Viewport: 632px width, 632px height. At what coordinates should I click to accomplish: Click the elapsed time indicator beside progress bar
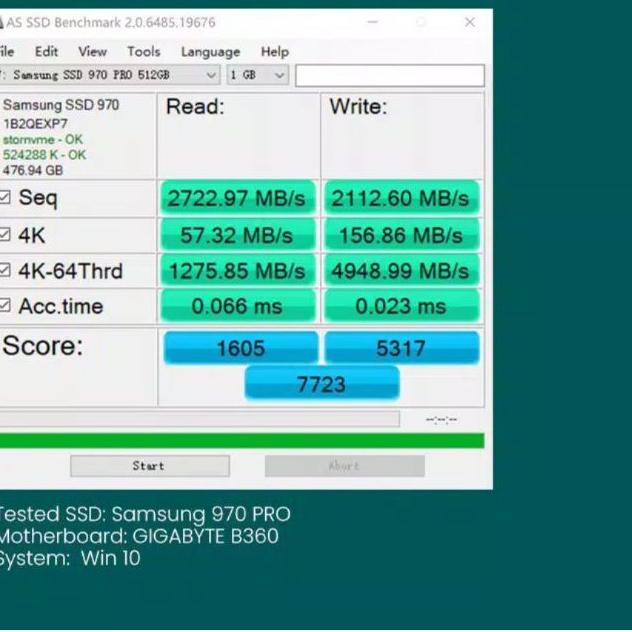tap(441, 420)
